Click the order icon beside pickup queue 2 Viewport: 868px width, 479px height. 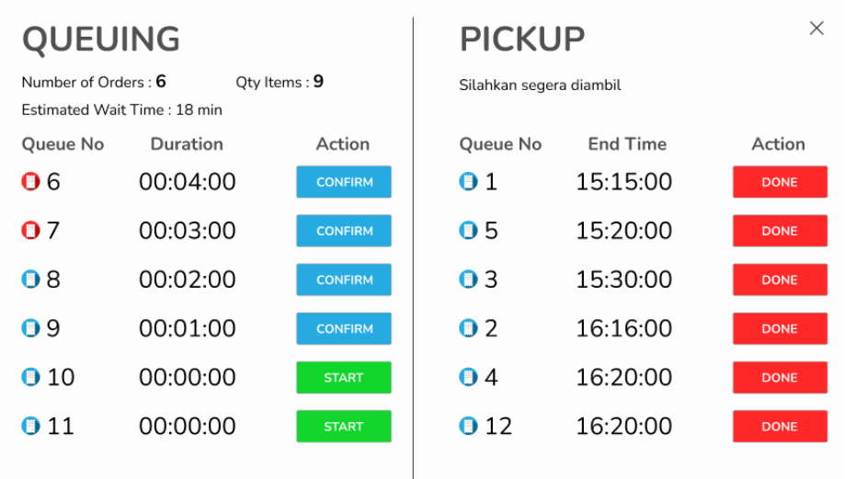[468, 328]
